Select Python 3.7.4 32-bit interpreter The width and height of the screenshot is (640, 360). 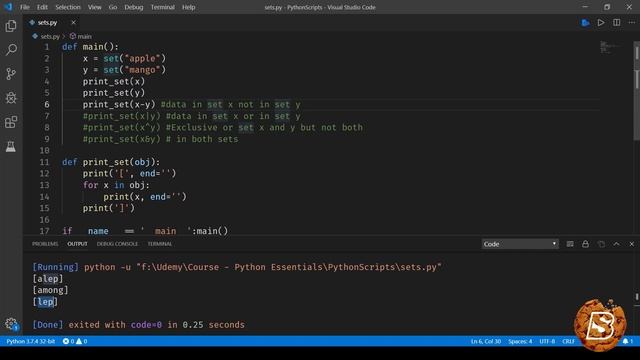pos(31,341)
